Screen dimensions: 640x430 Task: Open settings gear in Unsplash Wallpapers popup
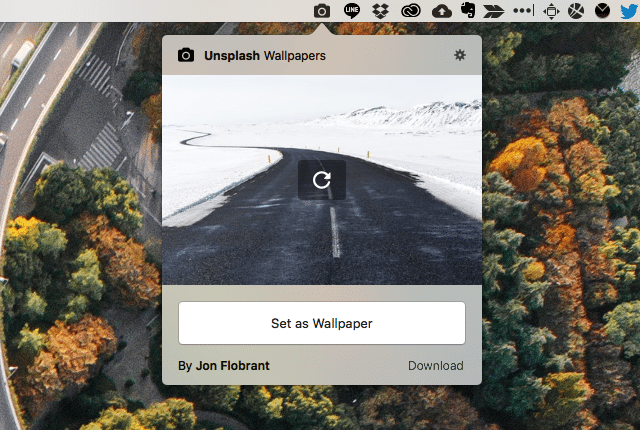(x=460, y=55)
